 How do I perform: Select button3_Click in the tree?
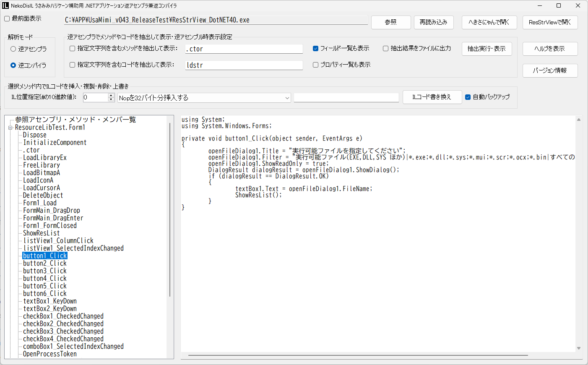pyautogui.click(x=45, y=271)
